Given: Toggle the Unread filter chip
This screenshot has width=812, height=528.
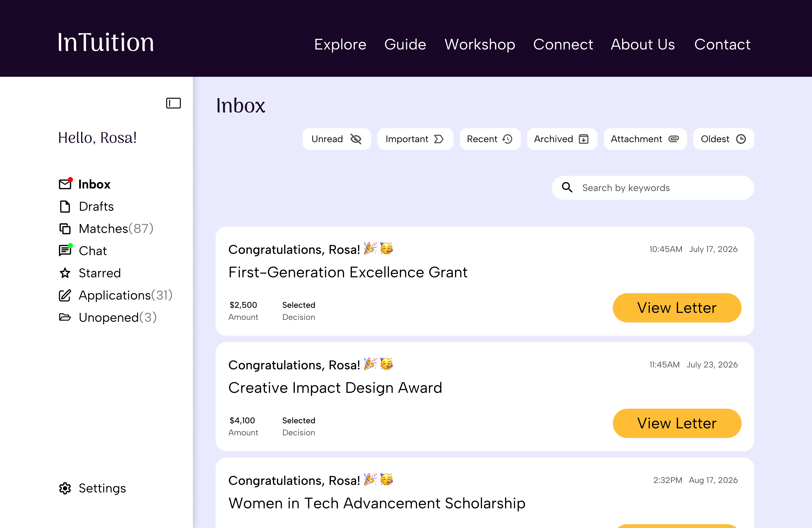Looking at the screenshot, I should [336, 139].
